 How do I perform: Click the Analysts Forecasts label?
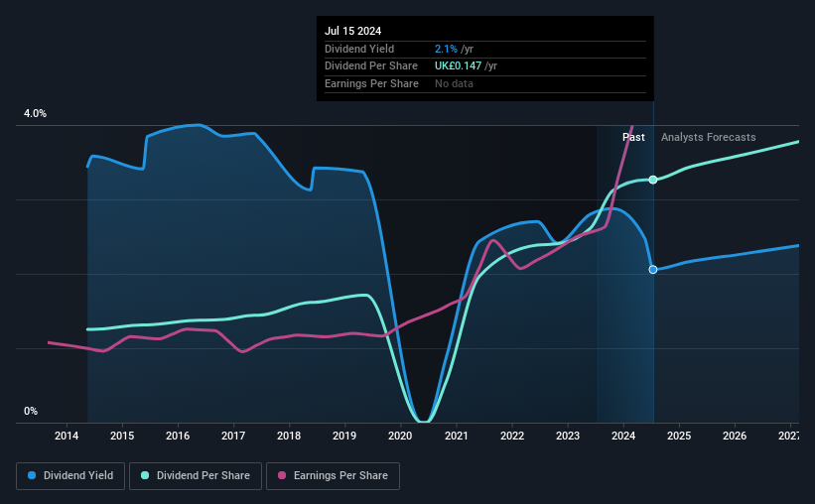tap(709, 137)
